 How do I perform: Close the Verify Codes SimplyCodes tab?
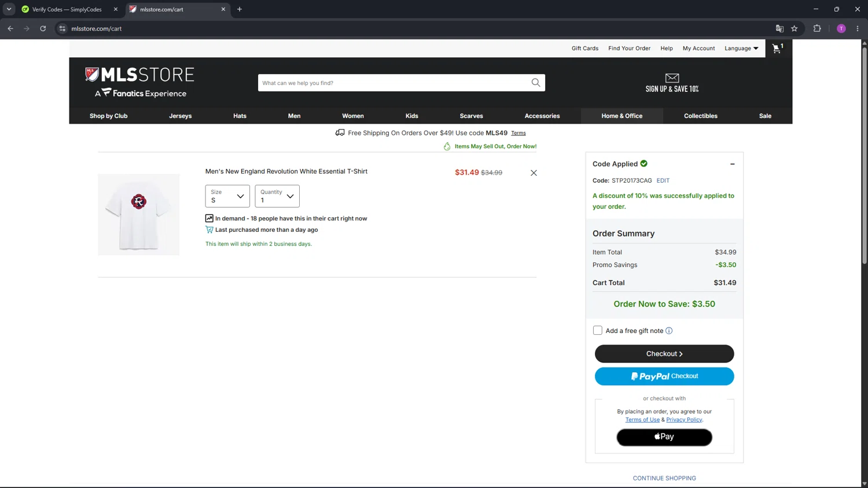pyautogui.click(x=116, y=9)
